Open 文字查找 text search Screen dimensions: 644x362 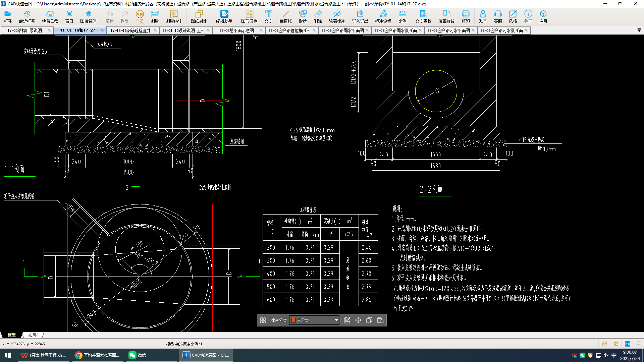coord(423,17)
